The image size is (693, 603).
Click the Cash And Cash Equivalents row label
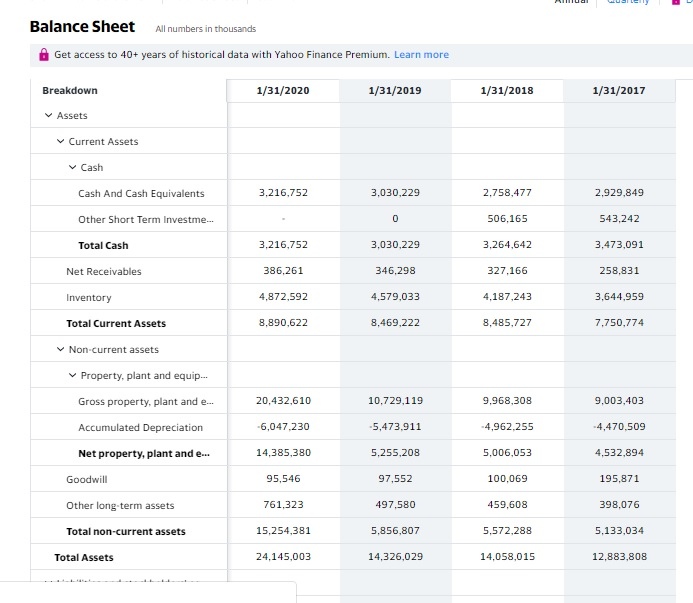(x=141, y=194)
